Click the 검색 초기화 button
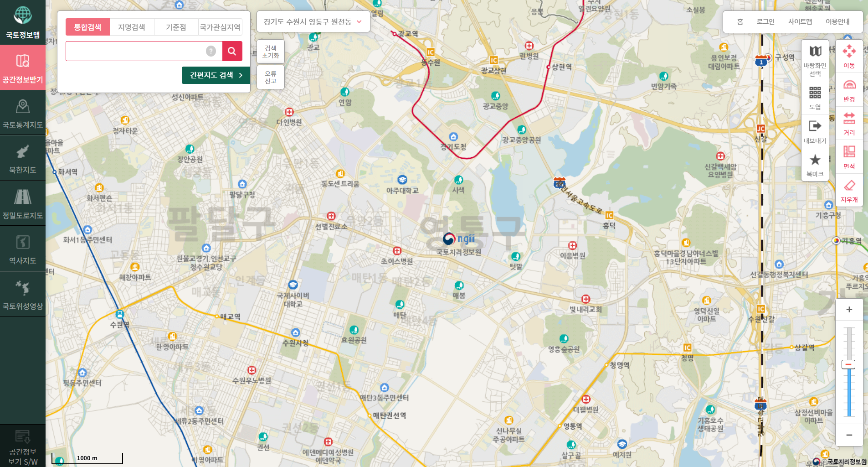Viewport: 868px width, 467px height. (x=271, y=52)
